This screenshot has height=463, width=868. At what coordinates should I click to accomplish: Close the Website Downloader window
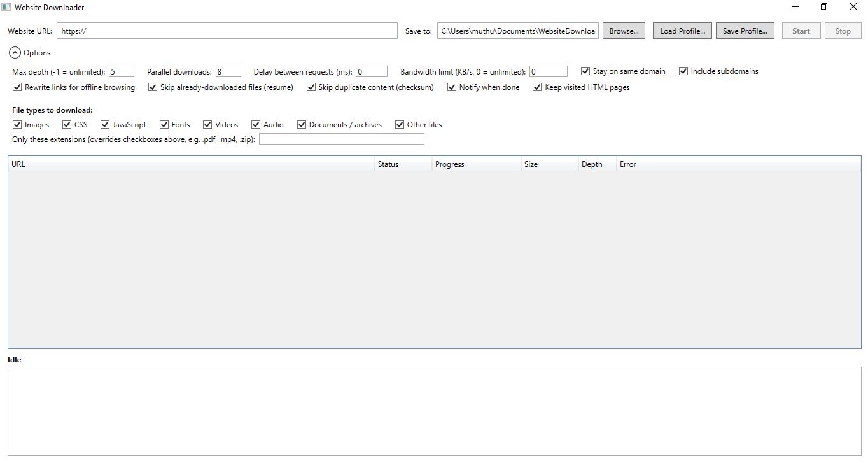pos(853,7)
